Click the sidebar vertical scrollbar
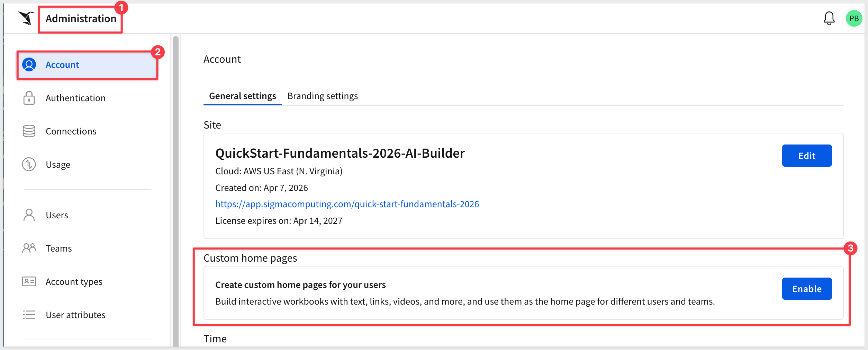Image resolution: width=868 pixels, height=350 pixels. [176, 191]
